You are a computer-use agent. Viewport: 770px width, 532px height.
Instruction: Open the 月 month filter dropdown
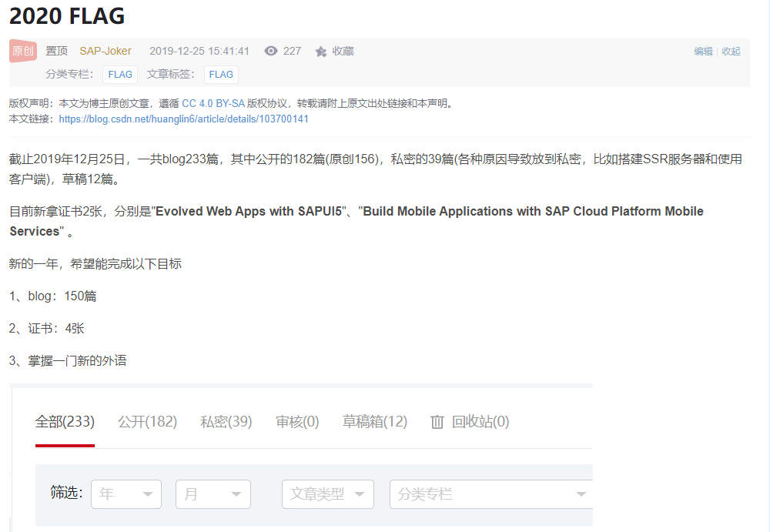(213, 494)
